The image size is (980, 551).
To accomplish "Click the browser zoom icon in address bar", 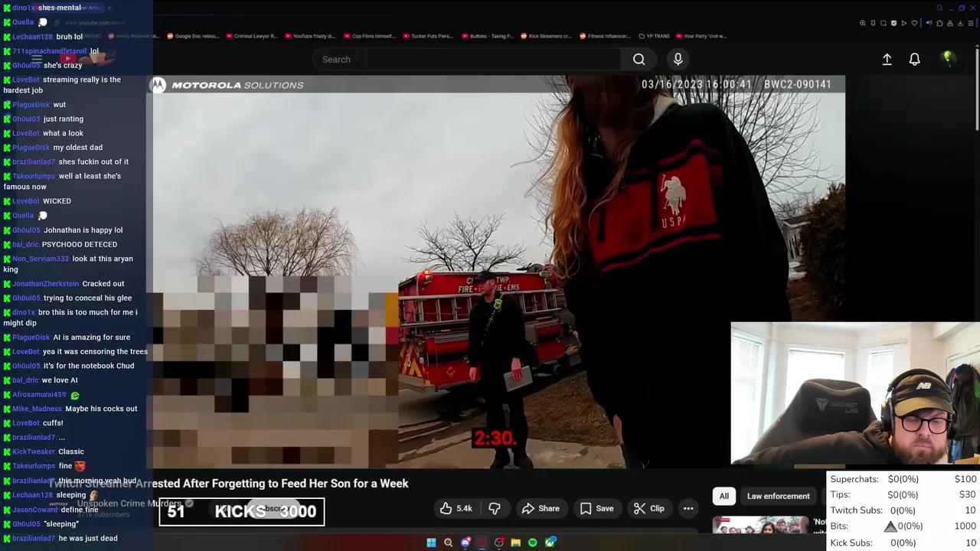I will point(863,23).
